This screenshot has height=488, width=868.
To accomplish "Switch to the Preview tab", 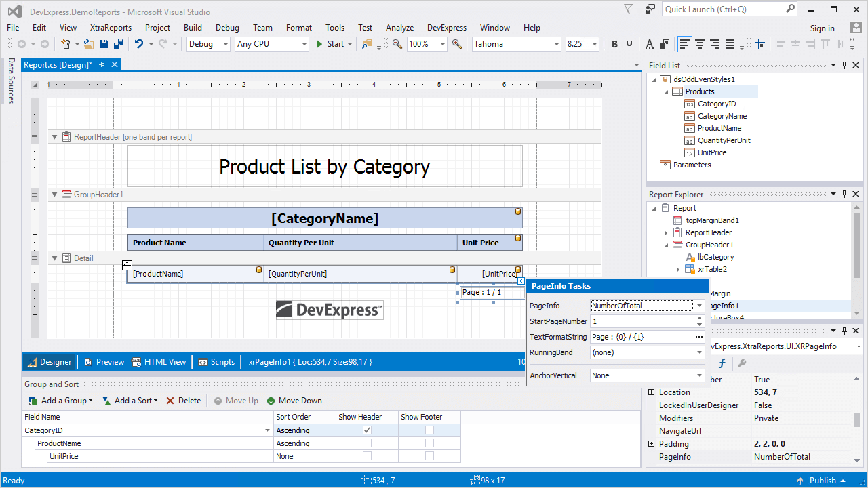I will (x=103, y=362).
